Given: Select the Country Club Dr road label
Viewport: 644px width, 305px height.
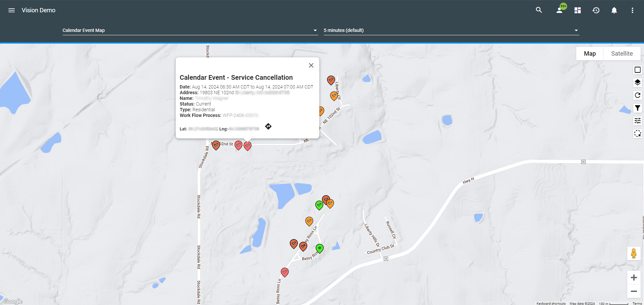Looking at the screenshot, I should click(380, 249).
